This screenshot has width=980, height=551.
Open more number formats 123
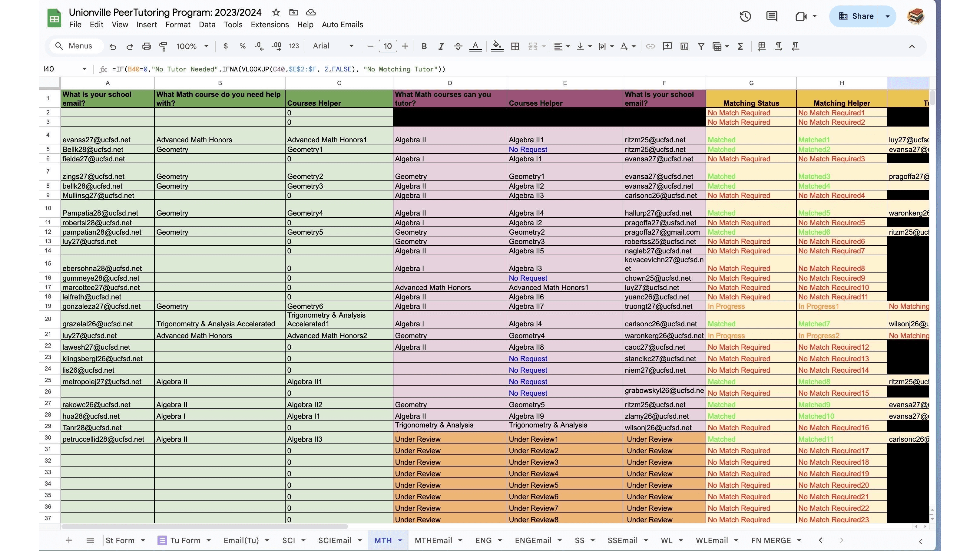coord(294,46)
